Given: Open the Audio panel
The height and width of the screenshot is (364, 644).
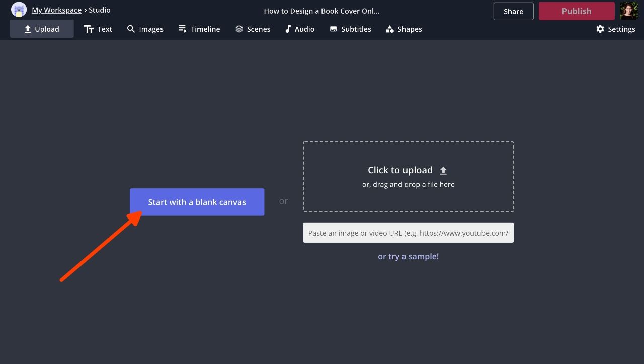Looking at the screenshot, I should pyautogui.click(x=299, y=29).
